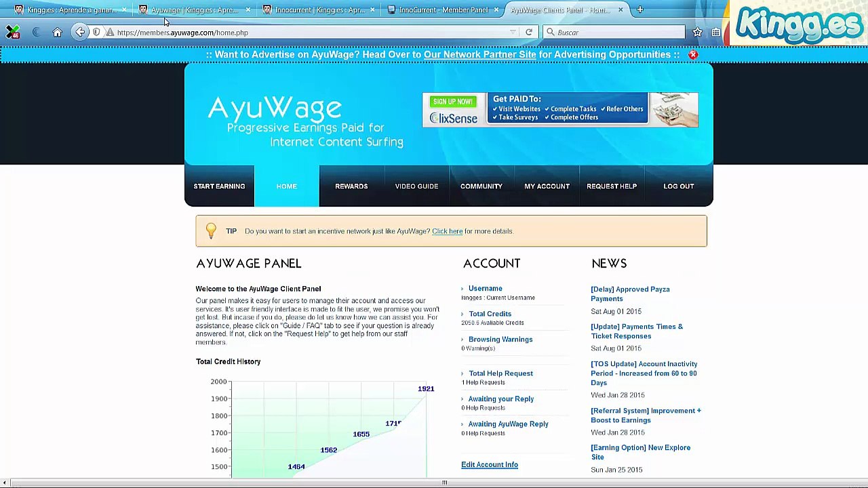The width and height of the screenshot is (868, 488).
Task: Open the COMMUNITY navigation item
Action: [x=481, y=186]
